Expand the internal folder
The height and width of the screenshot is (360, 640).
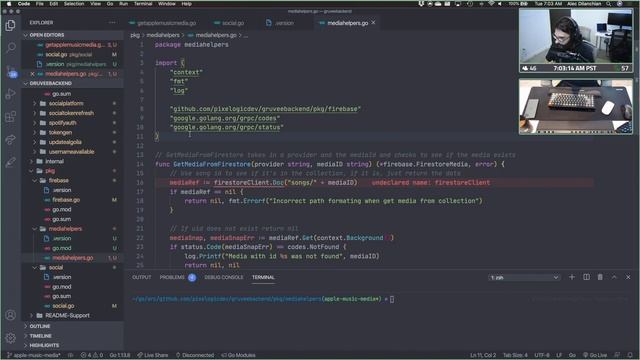coord(54,161)
